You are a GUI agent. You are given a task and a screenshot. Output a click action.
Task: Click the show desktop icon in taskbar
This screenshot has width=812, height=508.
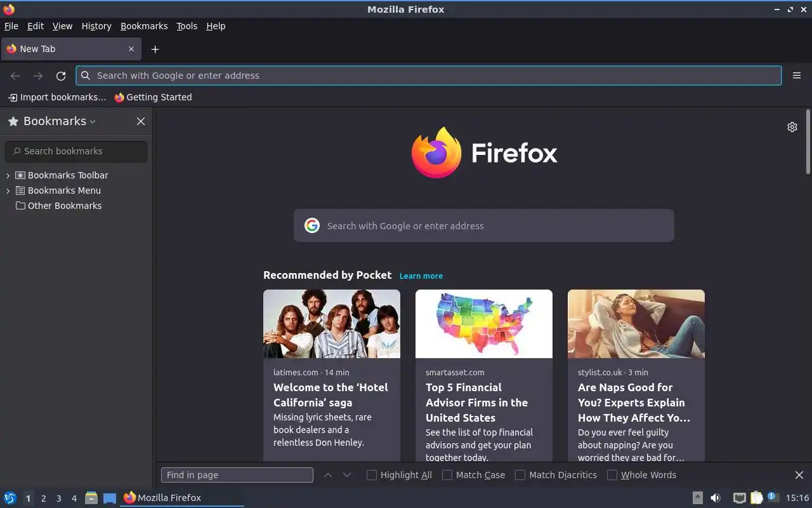[110, 498]
